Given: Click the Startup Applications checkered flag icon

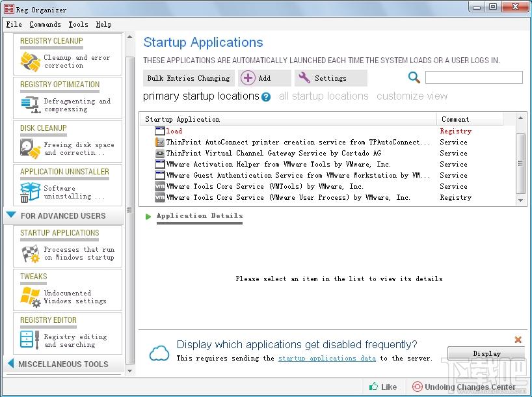Looking at the screenshot, I should [x=30, y=253].
